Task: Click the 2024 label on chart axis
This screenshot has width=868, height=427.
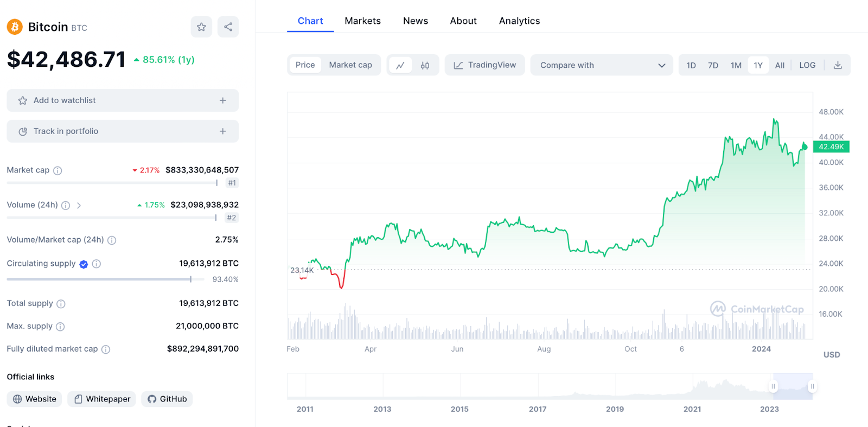Action: (x=761, y=349)
